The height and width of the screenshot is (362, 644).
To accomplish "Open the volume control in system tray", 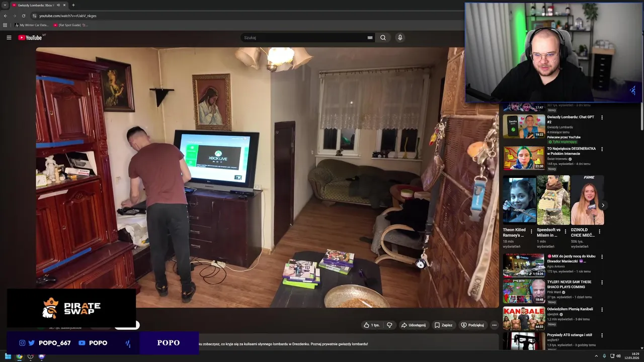I will click(x=618, y=356).
